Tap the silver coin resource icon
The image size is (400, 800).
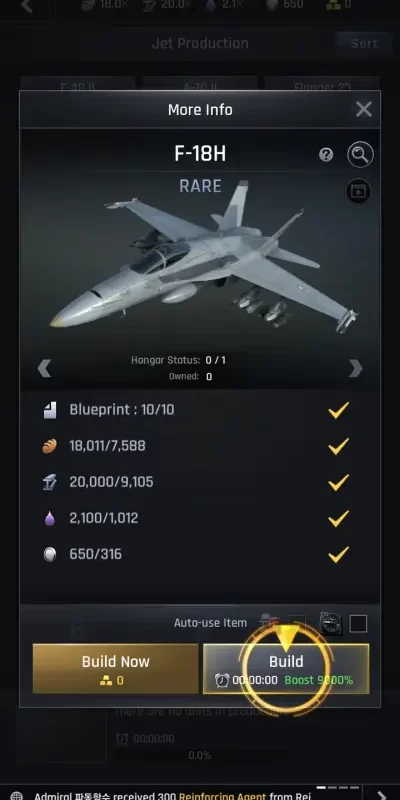(x=49, y=555)
